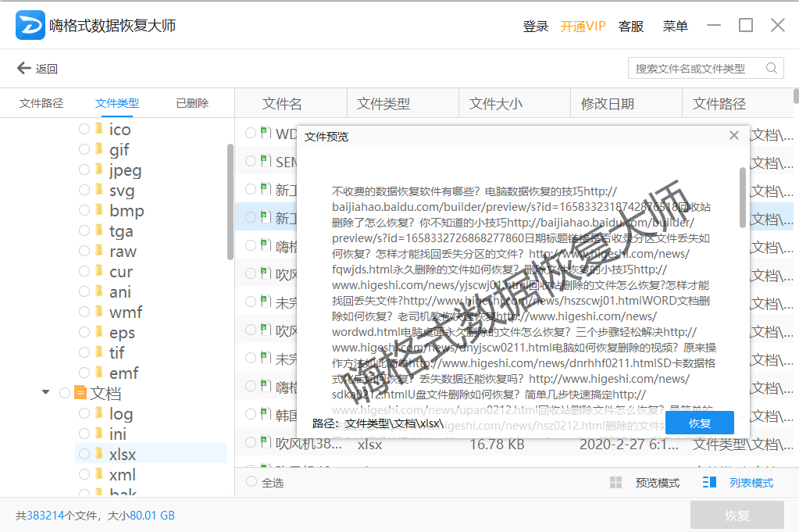Click the raw folder icon
Screen dimensions: 799x532
(99, 250)
